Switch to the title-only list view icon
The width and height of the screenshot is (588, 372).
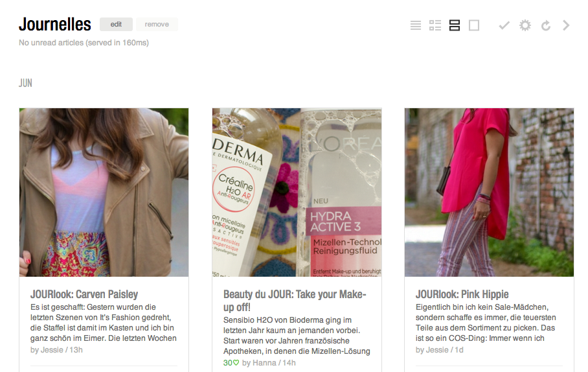[416, 25]
